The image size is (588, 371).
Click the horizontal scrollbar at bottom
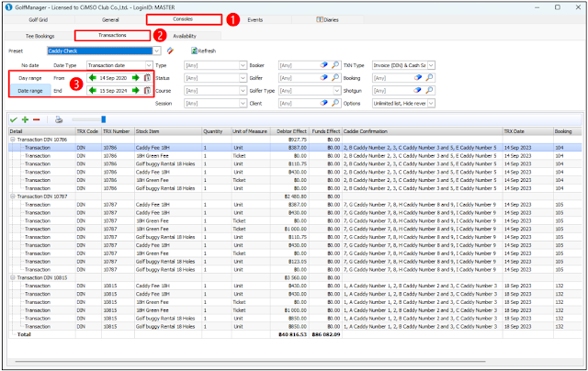coord(251,362)
